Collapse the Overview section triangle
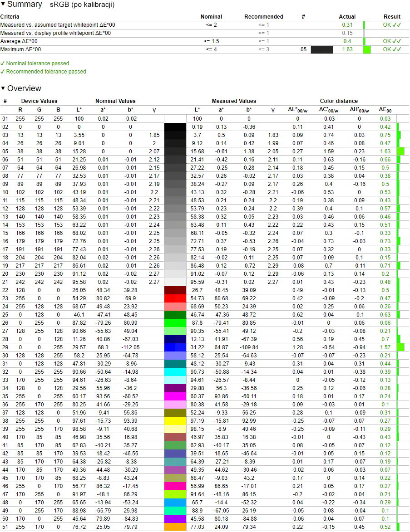Viewport: 410px width, 532px height. 3,88
